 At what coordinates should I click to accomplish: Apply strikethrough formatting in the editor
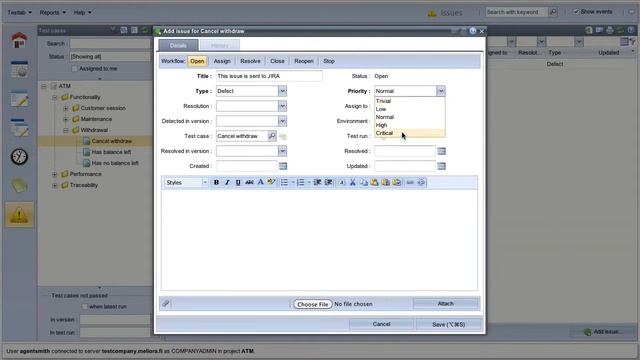point(249,182)
